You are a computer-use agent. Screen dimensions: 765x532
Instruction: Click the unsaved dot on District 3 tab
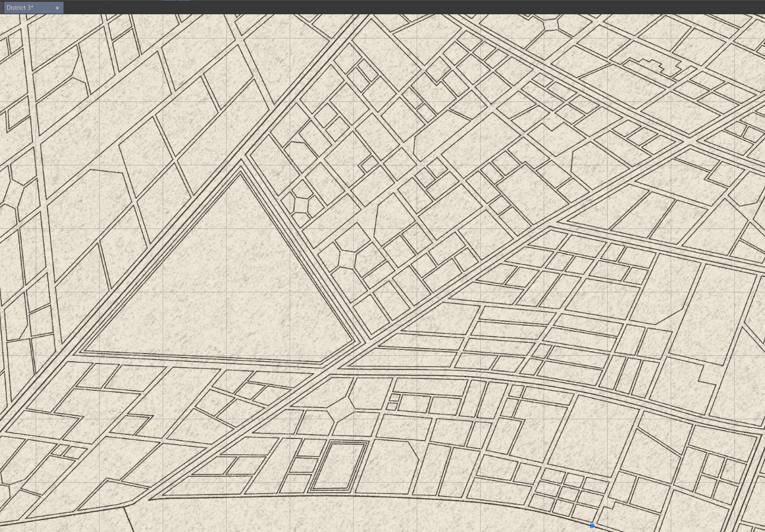57,8
